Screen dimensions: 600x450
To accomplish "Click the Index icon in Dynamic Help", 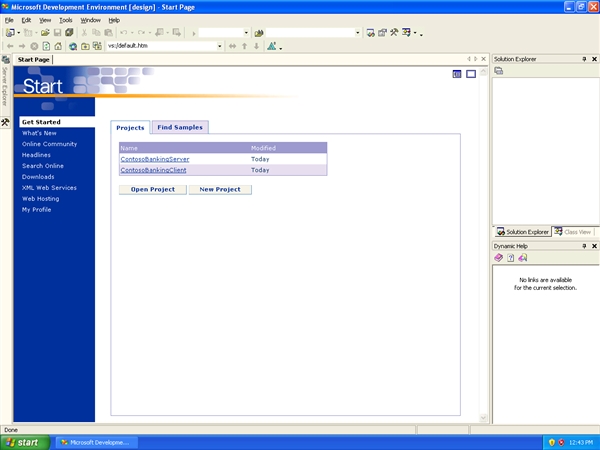I will point(510,258).
